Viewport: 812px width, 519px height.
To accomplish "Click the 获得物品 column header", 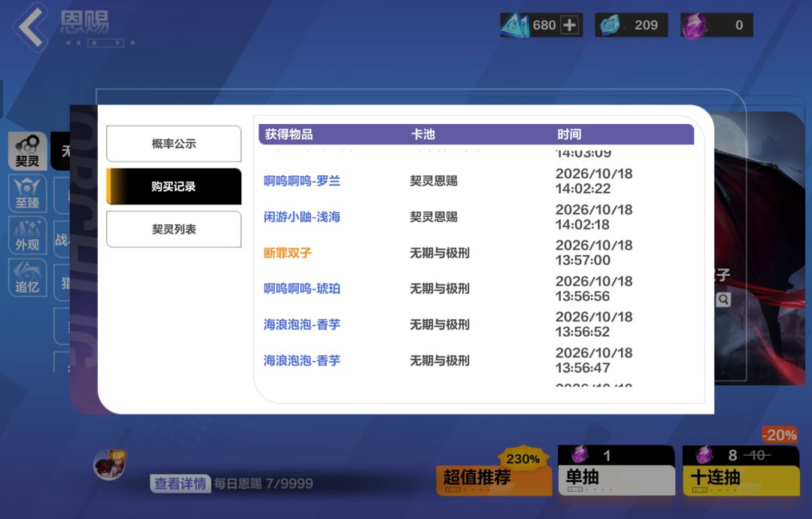I will pos(289,135).
